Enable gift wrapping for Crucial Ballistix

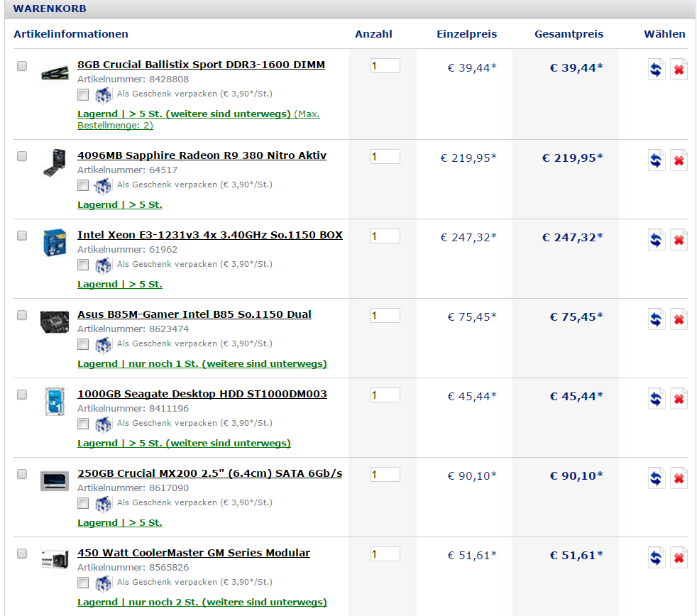pyautogui.click(x=83, y=94)
